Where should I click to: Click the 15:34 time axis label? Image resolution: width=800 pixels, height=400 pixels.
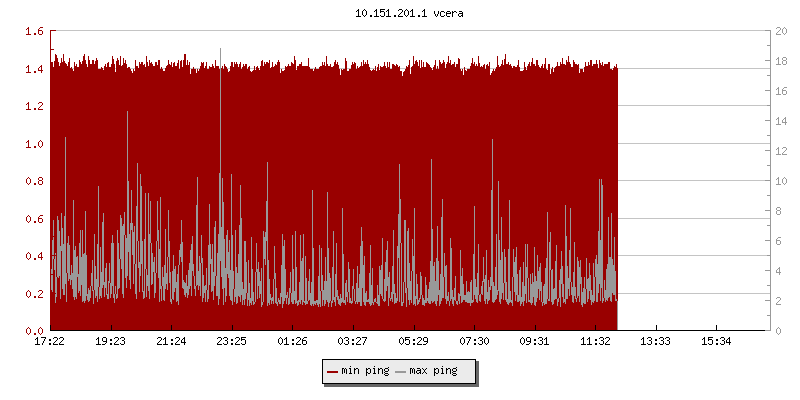pyautogui.click(x=717, y=341)
